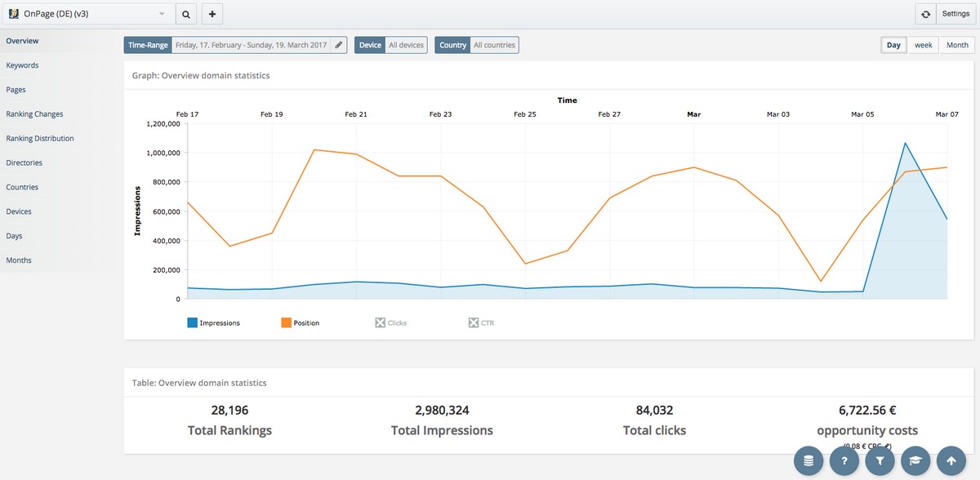The width and height of the screenshot is (980, 480).
Task: Click the 'Graph: Overview domain statistics' heading
Action: (x=201, y=76)
